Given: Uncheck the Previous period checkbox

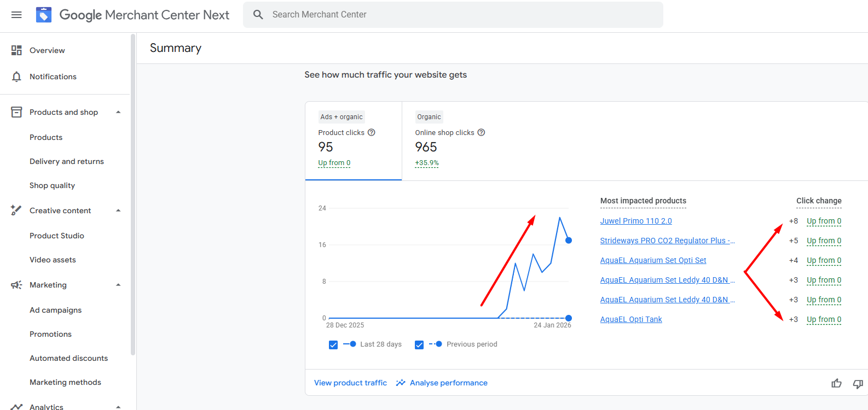Looking at the screenshot, I should click(x=419, y=345).
